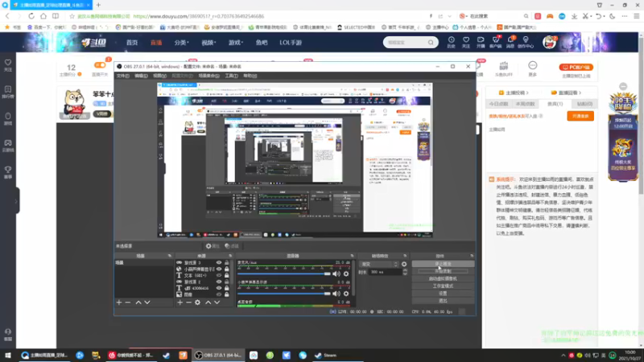Open OBS 27.0.1 taskbar button

click(x=219, y=356)
